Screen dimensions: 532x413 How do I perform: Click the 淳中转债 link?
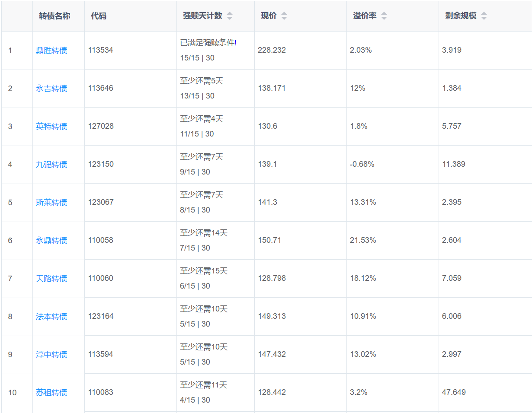point(51,355)
